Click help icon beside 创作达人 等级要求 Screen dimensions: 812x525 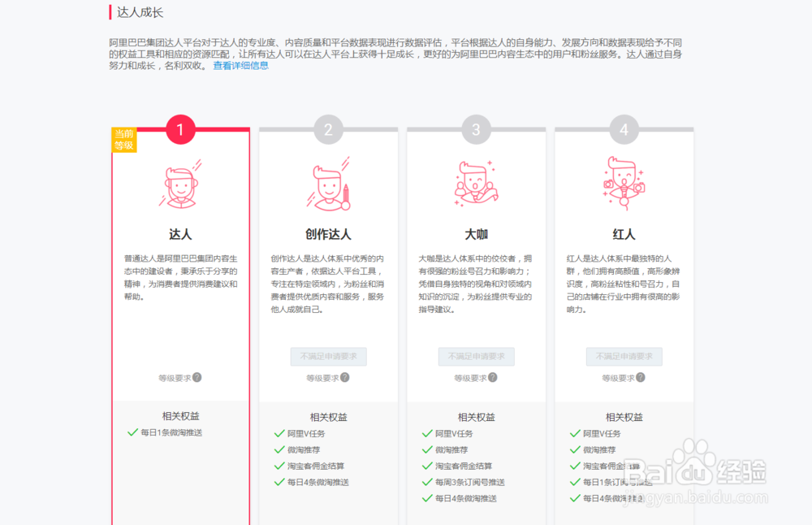pos(345,377)
